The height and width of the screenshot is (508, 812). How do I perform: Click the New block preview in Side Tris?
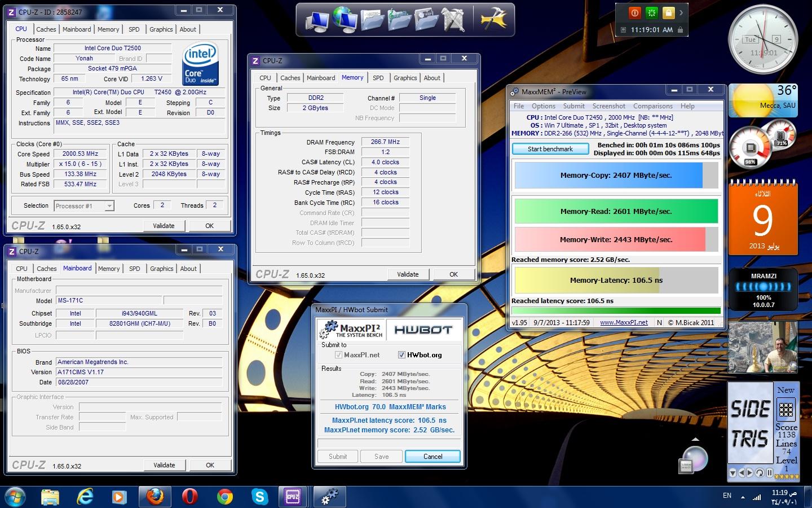click(786, 410)
